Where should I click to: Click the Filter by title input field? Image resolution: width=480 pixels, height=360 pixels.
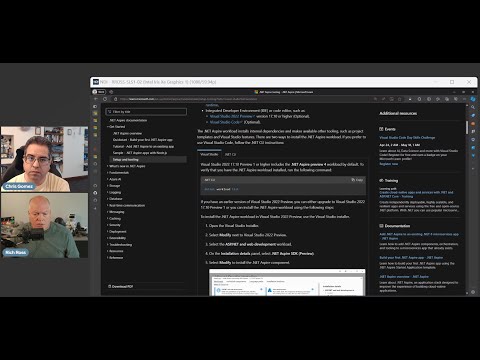(x=146, y=112)
